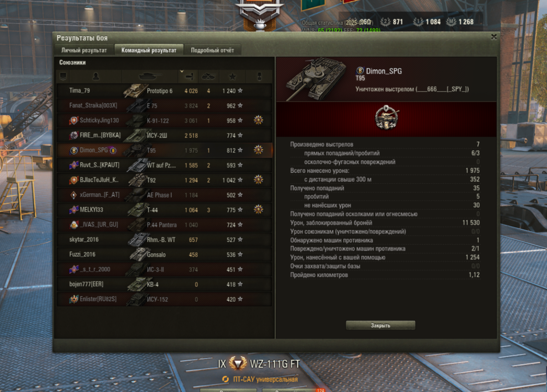
Task: Select SchtickyJing130's achievement medal
Action: point(258,120)
